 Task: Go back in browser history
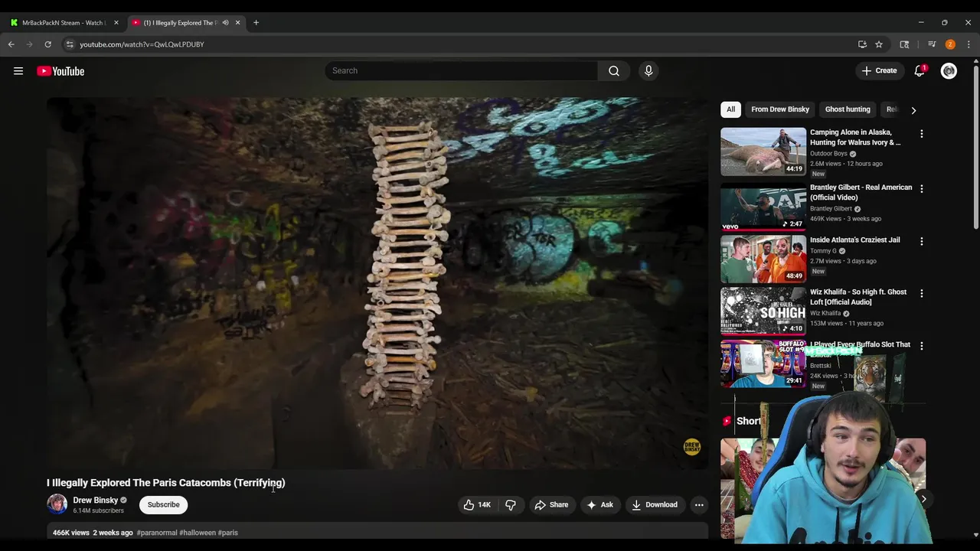[11, 44]
